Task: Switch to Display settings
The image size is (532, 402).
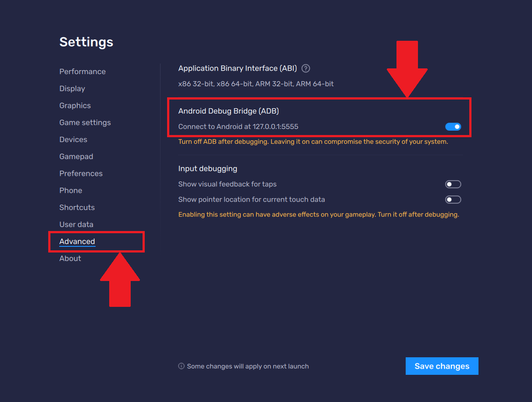Action: 72,89
